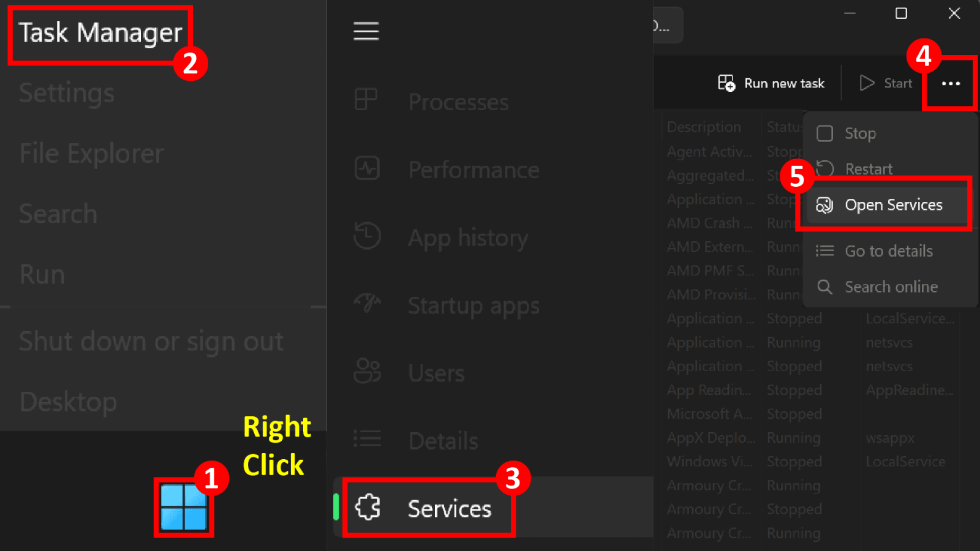Open the three-dot more options menu
The image size is (980, 551).
pos(951,83)
